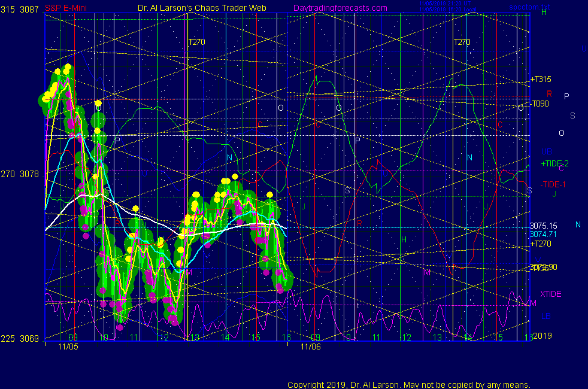Click the green "+TIDE-2" legend label
This screenshot has width=588, height=389.
point(555,164)
